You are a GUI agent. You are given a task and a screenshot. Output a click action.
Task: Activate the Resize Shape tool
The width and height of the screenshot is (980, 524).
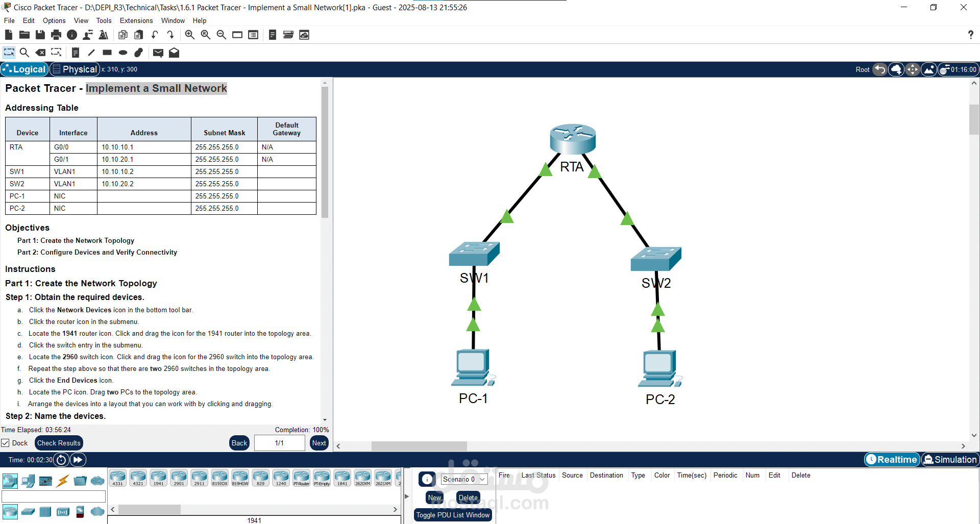(x=56, y=53)
